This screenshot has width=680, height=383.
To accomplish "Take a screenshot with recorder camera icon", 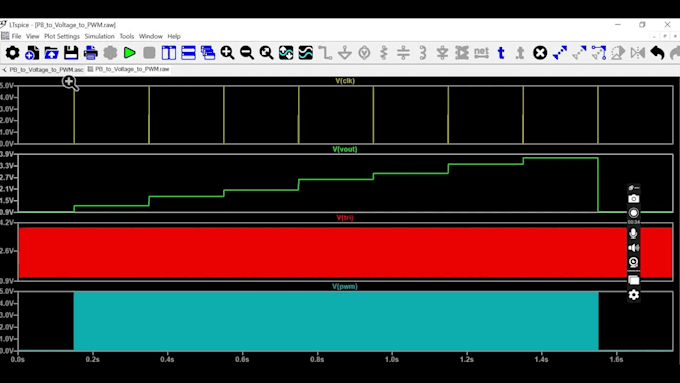I will coord(634,199).
